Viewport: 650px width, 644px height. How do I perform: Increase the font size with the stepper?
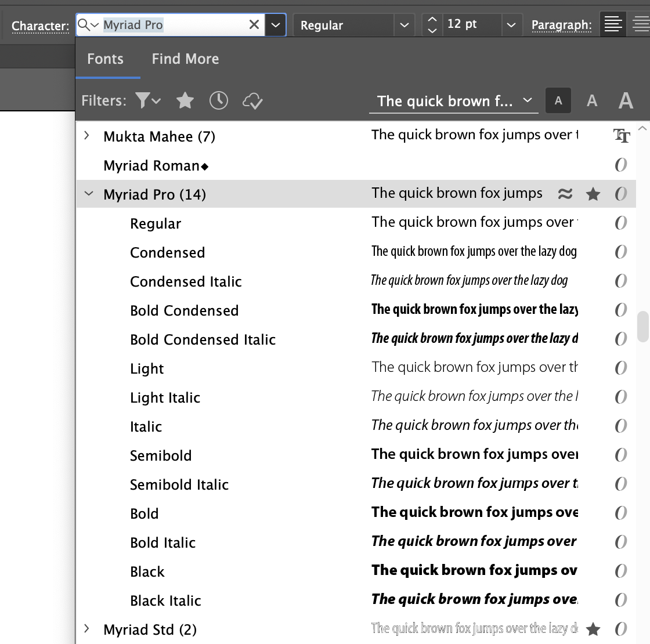click(432, 19)
